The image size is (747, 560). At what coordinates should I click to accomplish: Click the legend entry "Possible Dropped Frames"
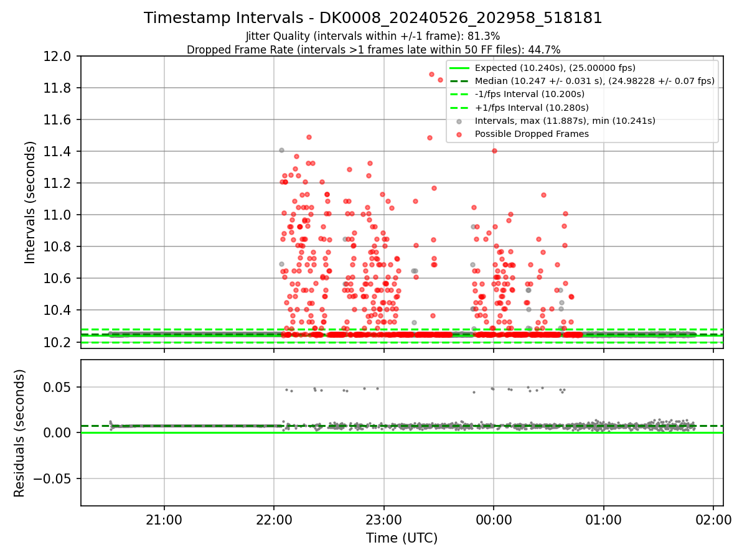point(532,134)
